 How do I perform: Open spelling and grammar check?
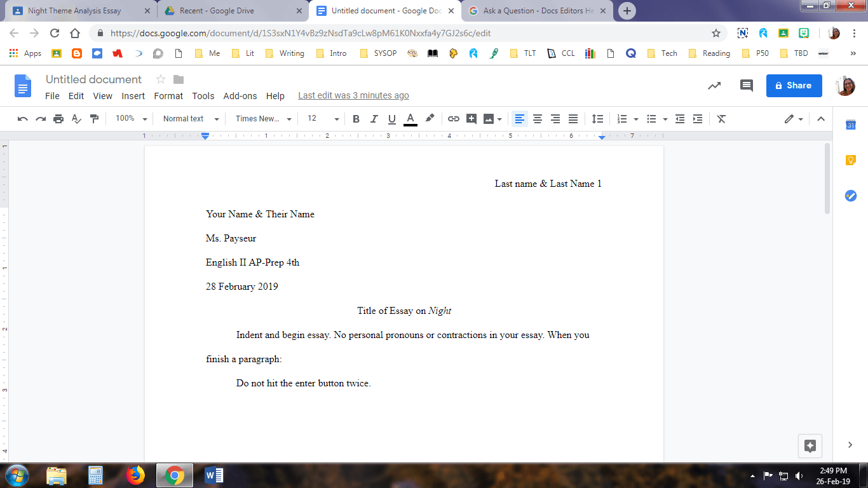76,118
